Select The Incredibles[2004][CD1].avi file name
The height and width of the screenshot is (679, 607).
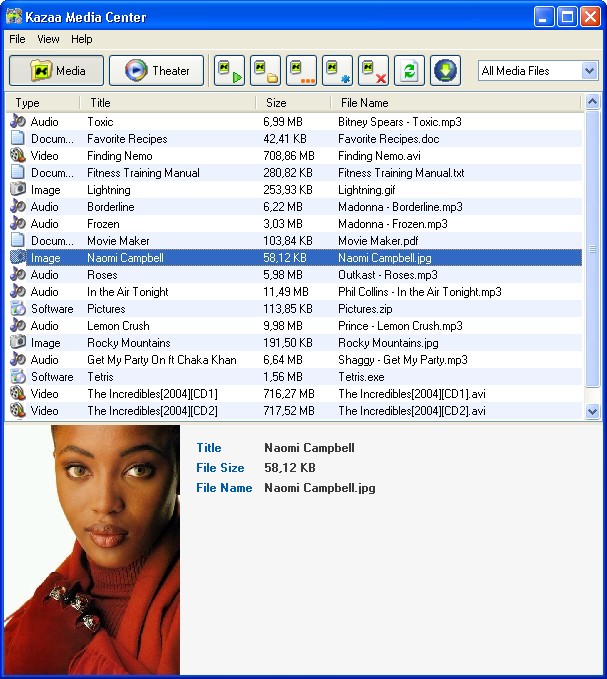pos(412,394)
